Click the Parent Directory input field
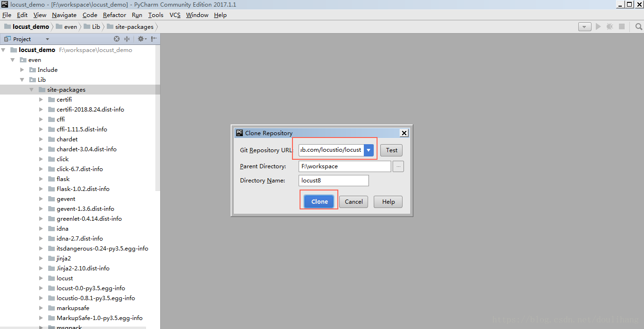This screenshot has width=644, height=329. [x=345, y=166]
